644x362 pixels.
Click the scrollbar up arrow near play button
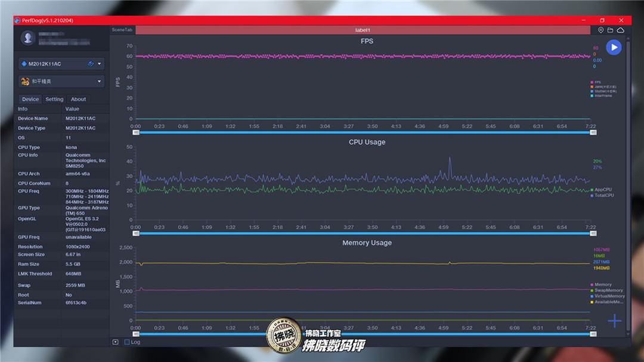point(628,38)
